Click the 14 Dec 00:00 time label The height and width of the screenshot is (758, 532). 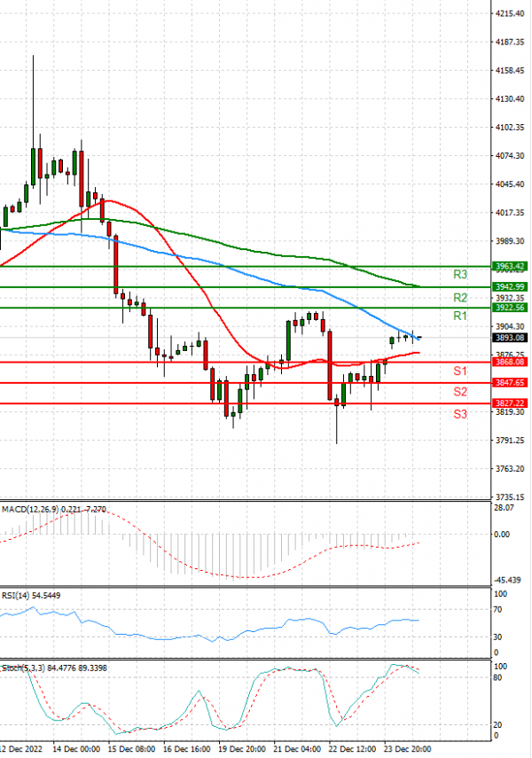coord(76,749)
